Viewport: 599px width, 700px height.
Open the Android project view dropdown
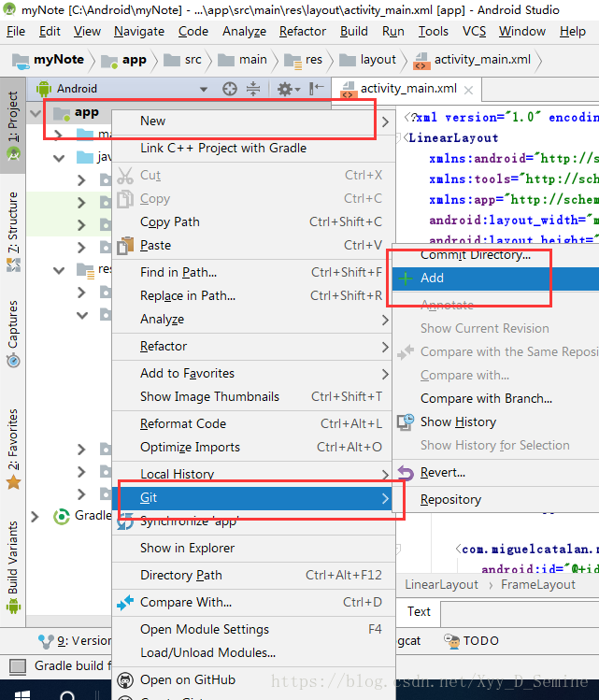coord(204,89)
